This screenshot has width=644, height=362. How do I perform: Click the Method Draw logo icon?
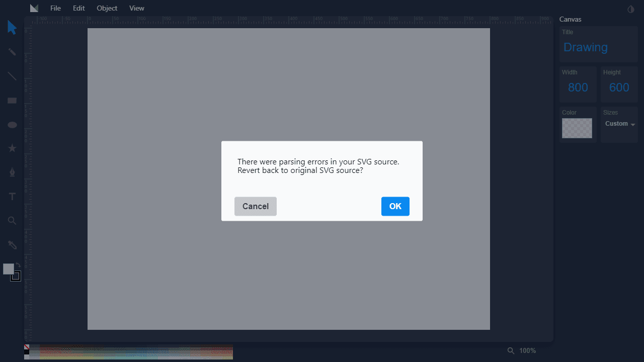pos(34,8)
